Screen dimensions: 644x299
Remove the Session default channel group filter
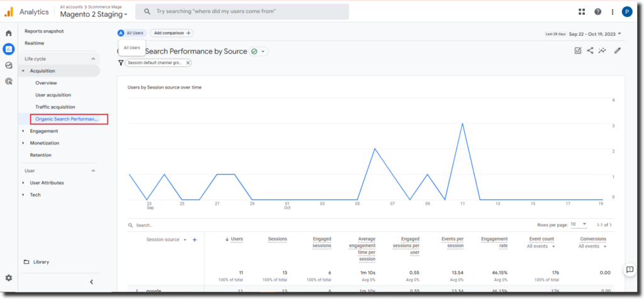point(188,63)
